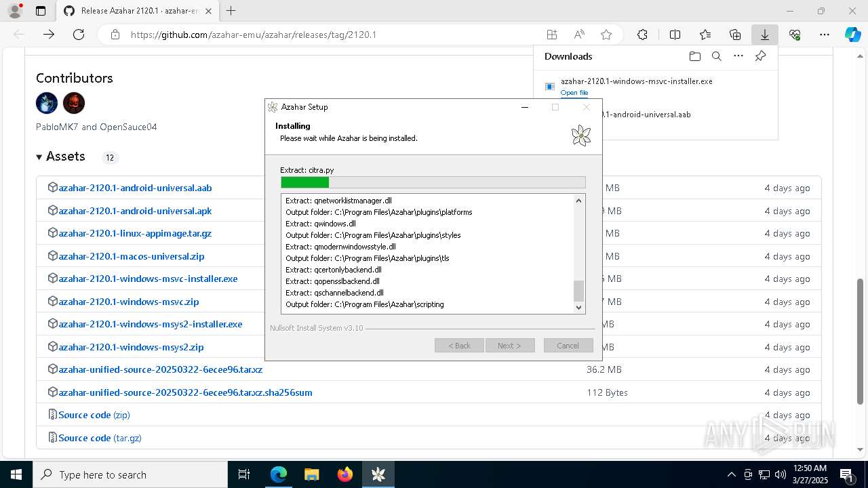Open the downloads folder icon
868x488 pixels.
694,56
